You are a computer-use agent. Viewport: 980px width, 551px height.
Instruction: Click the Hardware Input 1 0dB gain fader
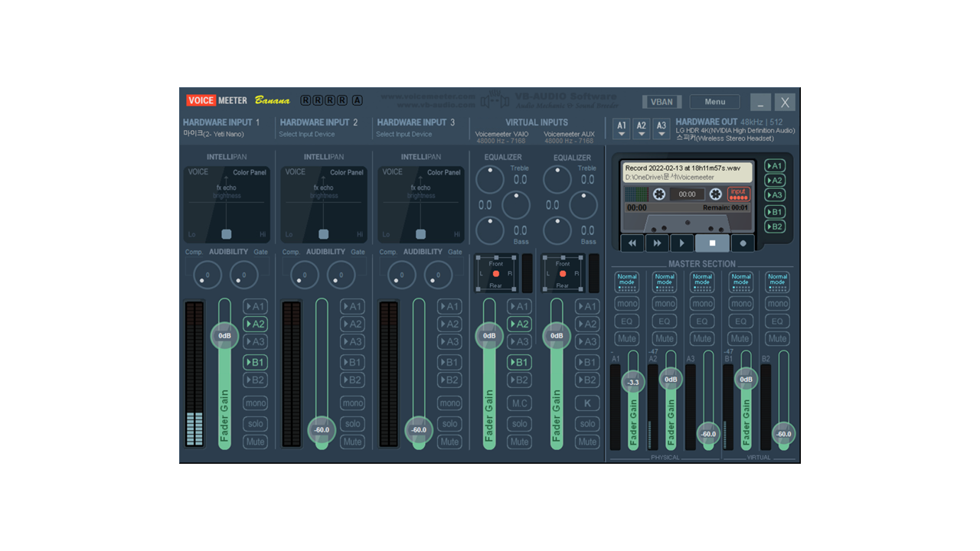(224, 335)
